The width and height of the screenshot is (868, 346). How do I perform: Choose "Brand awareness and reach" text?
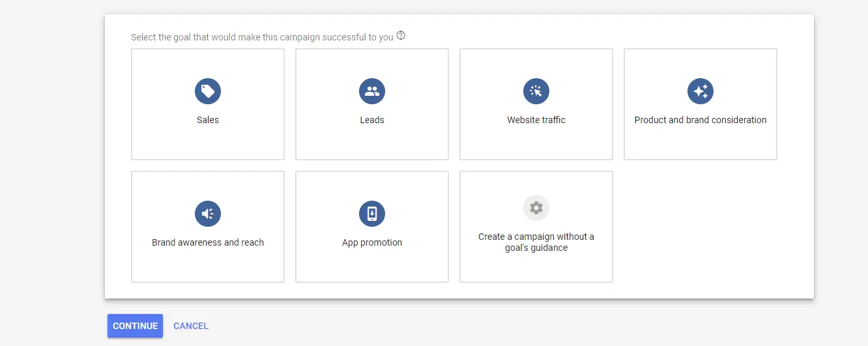coord(208,242)
